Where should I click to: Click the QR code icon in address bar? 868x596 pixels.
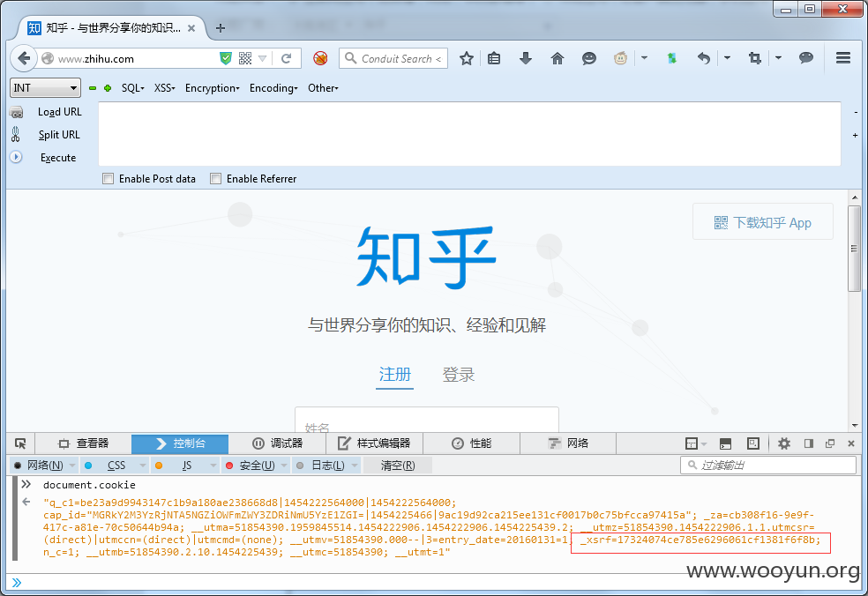point(244,58)
